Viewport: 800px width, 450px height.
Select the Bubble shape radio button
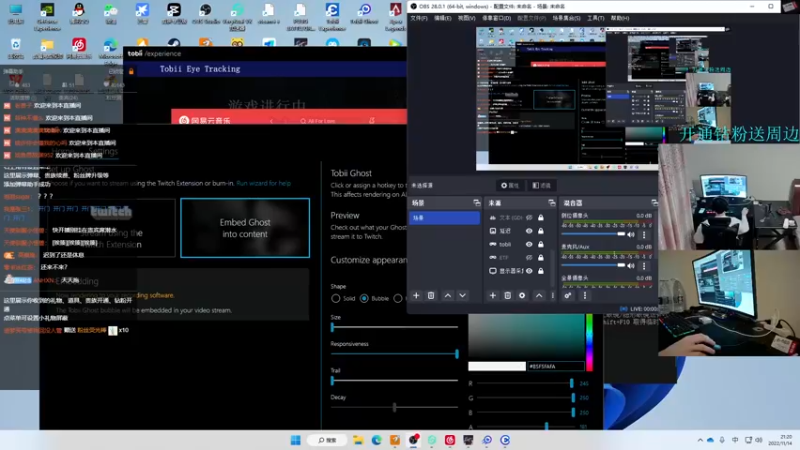pyautogui.click(x=364, y=298)
